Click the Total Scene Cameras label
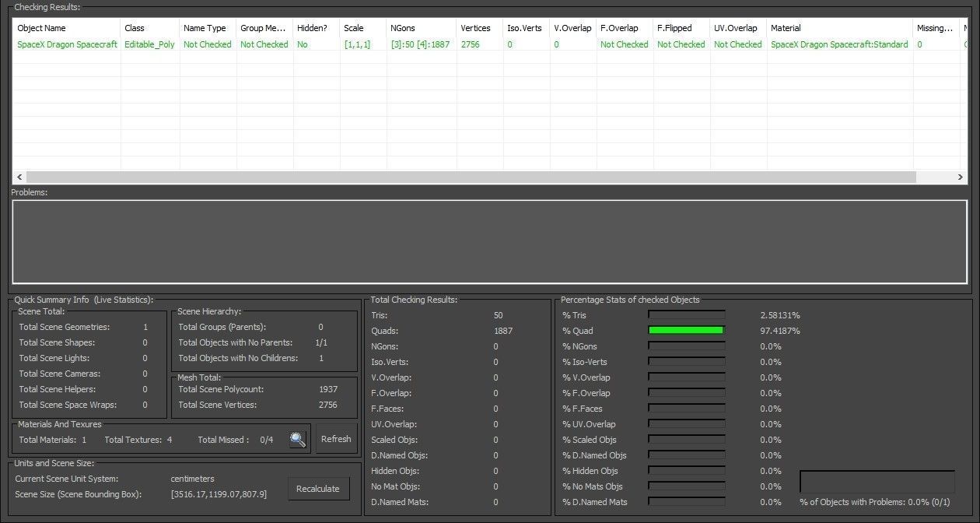 tap(60, 374)
